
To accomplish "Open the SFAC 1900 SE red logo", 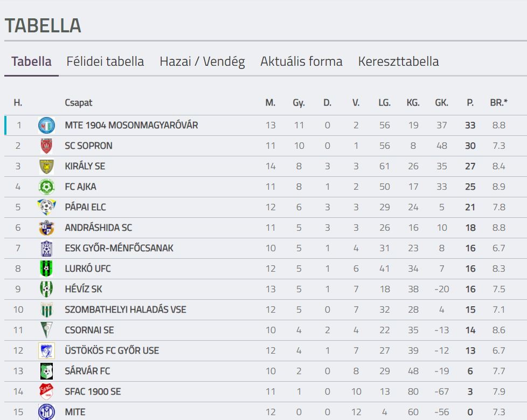I will 46,391.
